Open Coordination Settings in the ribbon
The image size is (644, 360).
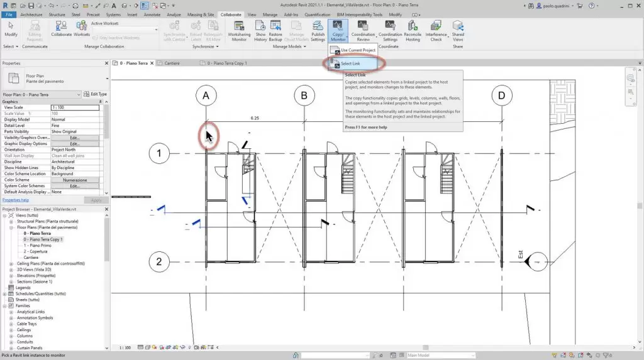(x=390, y=29)
